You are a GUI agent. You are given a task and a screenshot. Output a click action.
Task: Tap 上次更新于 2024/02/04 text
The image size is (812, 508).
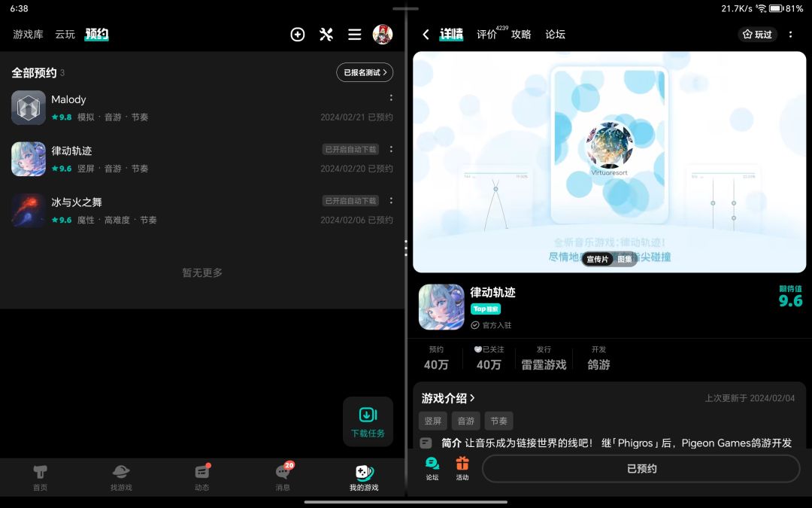pyautogui.click(x=750, y=398)
